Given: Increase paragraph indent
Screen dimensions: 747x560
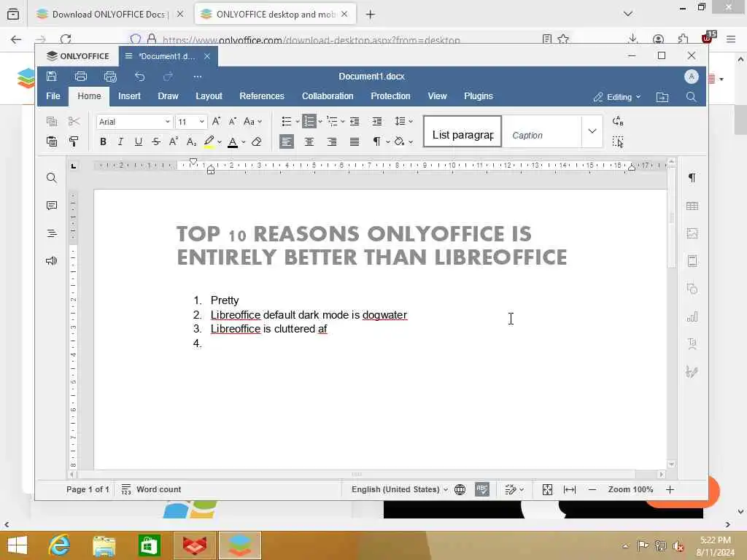Looking at the screenshot, I should 377,122.
